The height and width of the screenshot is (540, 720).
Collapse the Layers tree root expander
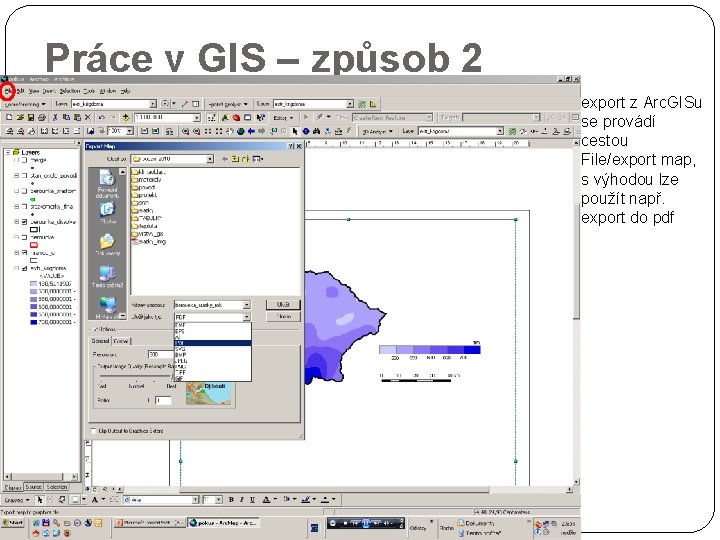click(x=8, y=152)
